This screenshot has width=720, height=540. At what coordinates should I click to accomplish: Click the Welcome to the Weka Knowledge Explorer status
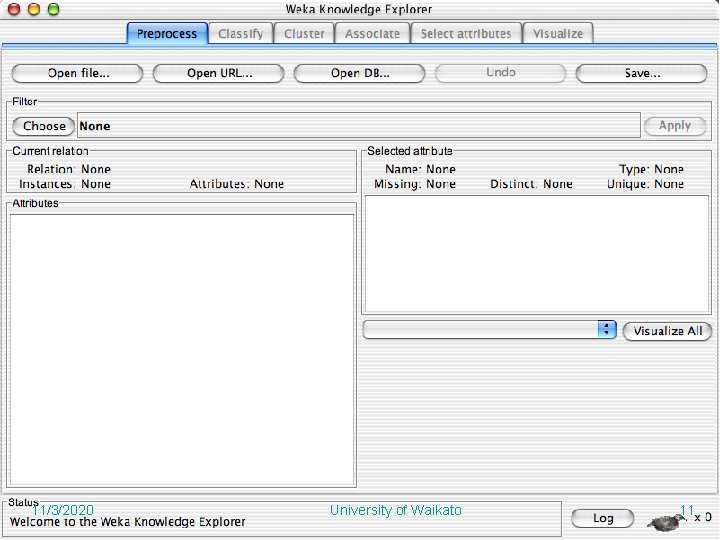[x=128, y=522]
